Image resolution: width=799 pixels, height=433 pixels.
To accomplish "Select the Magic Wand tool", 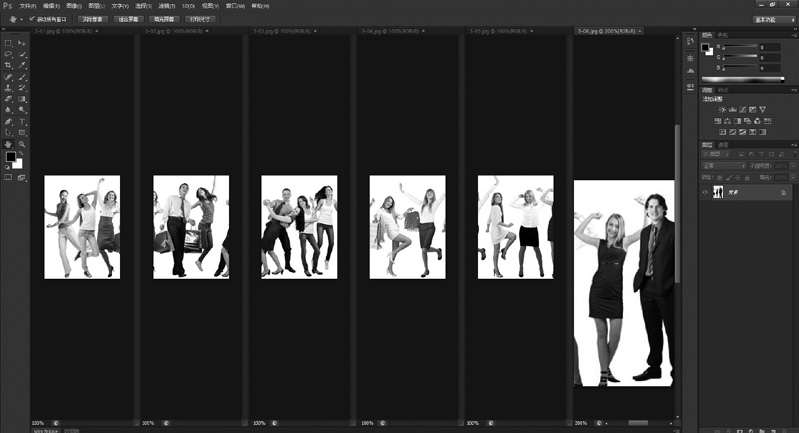I will [x=22, y=55].
